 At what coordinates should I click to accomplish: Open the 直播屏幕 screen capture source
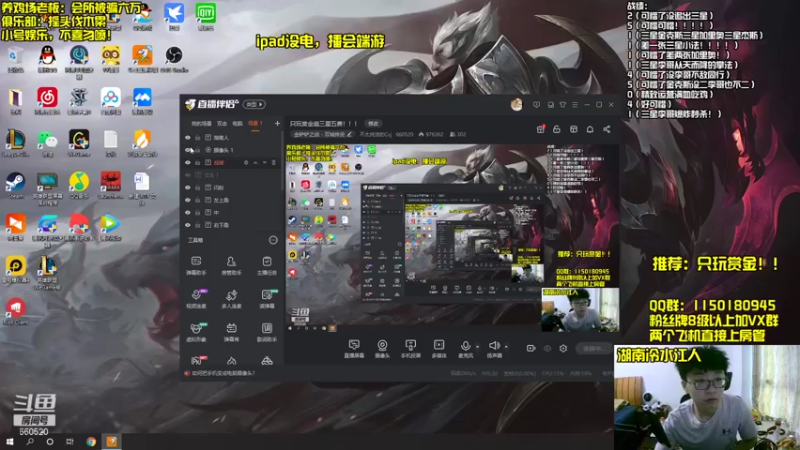[354, 349]
